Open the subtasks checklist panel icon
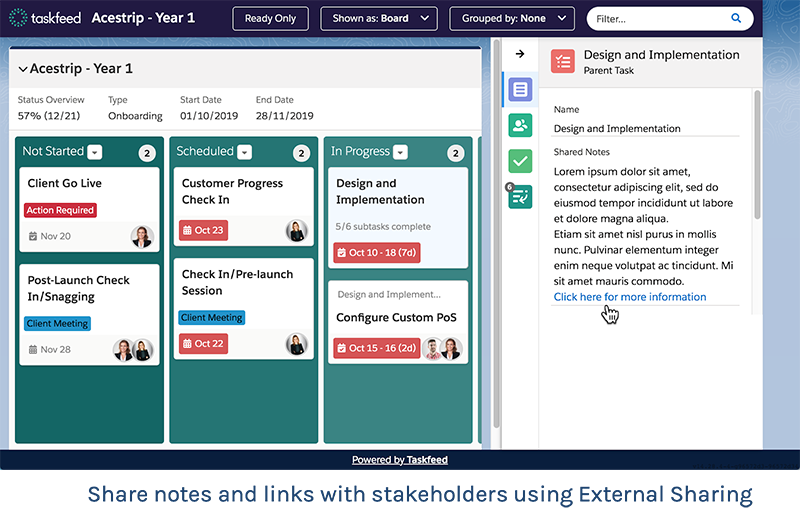Viewport: 800px width, 519px height. coord(520,197)
